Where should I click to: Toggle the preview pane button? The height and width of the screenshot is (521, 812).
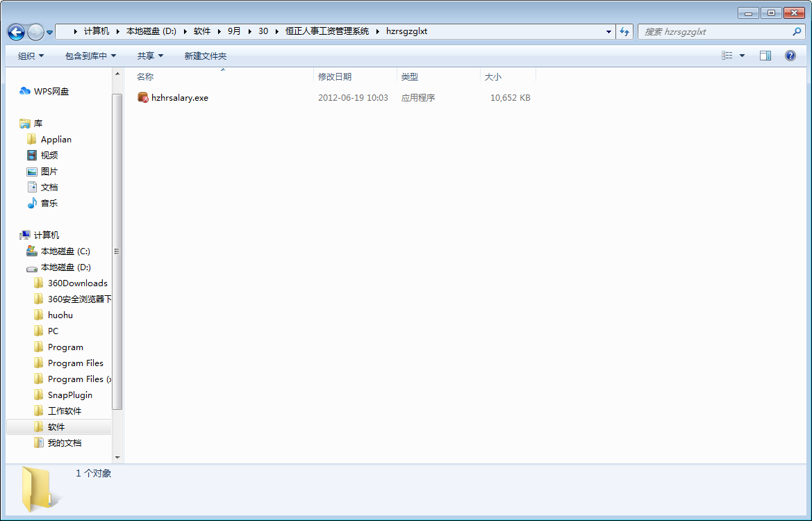pos(765,56)
